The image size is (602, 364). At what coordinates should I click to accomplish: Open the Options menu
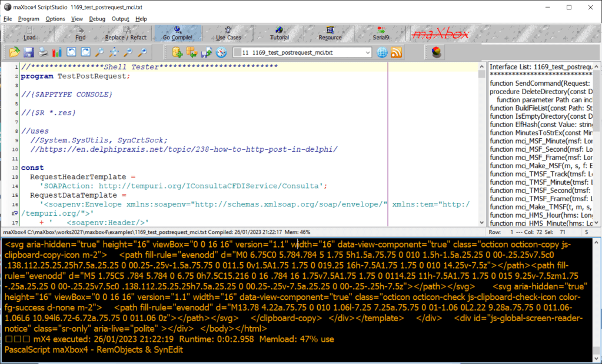point(55,19)
